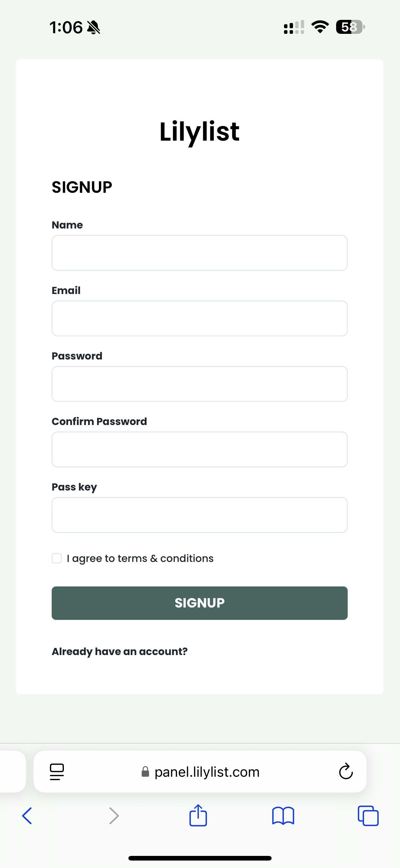Tap the lock icon beside URL

tap(145, 772)
